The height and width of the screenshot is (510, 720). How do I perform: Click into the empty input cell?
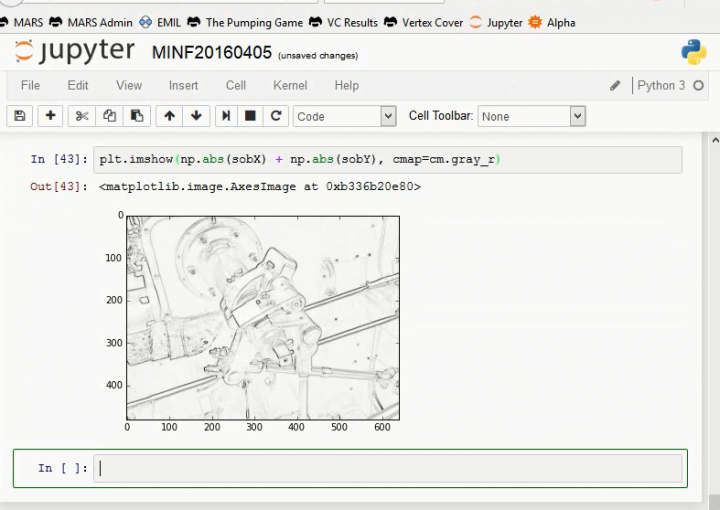coord(388,468)
